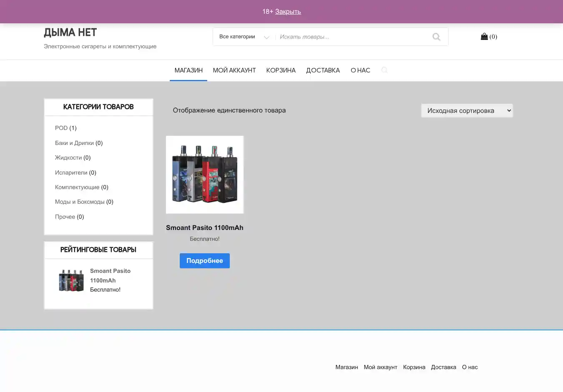Choose the 'Моды и Боксмоды' category
Screen dimensions: 563x392
pyautogui.click(x=80, y=202)
